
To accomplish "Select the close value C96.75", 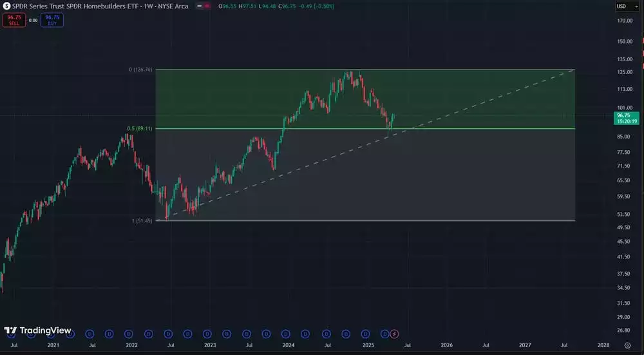I will [287, 6].
